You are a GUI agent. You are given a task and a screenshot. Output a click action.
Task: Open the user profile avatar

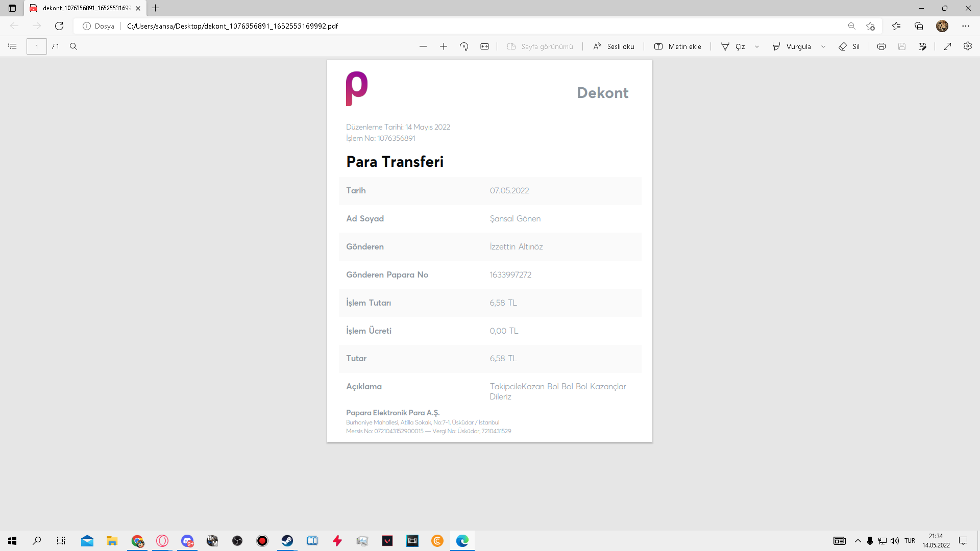point(942,26)
